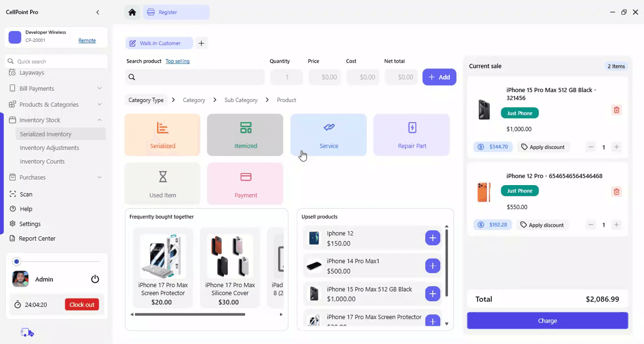
Task: Choose the Itemized category tile
Action: 246,135
